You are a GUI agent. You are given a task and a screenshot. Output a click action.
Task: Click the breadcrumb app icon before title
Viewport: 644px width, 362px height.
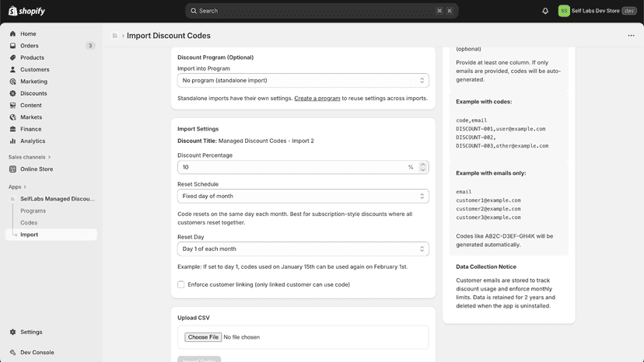114,36
